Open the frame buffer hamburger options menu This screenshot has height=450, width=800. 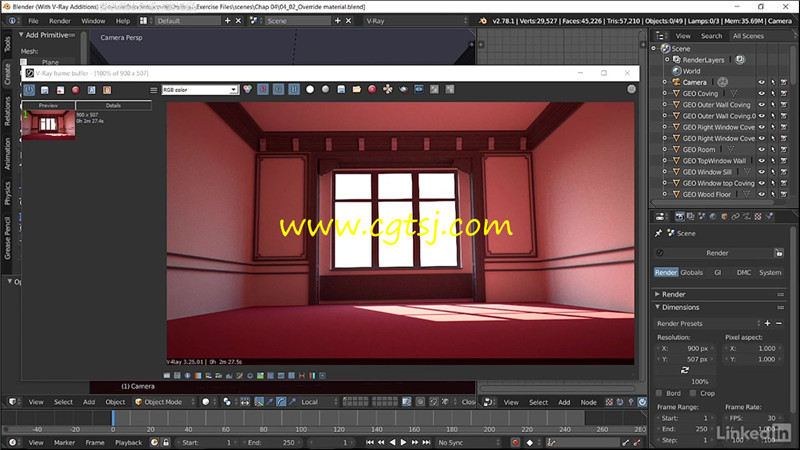coord(154,90)
